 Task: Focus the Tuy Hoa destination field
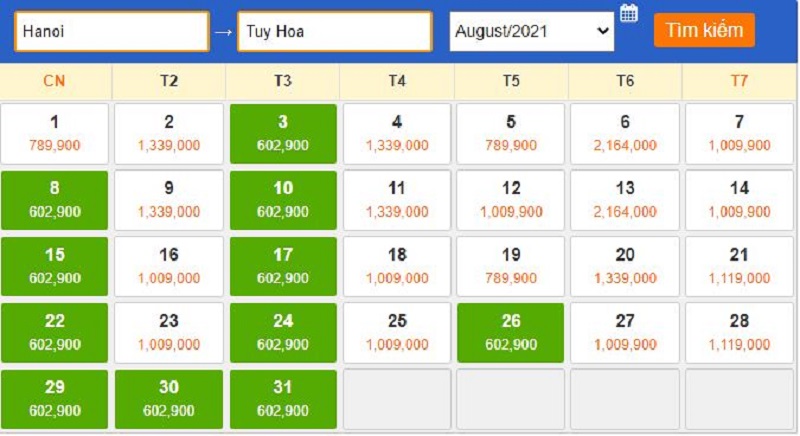(335, 32)
